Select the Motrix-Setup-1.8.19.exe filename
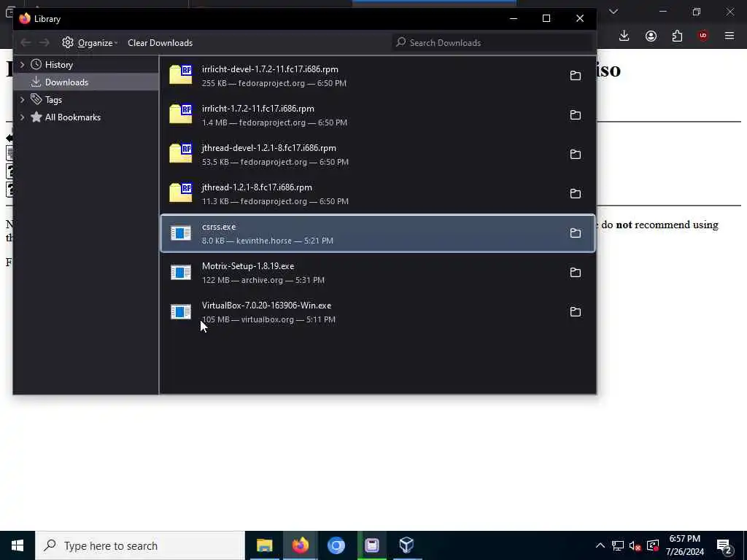 [248, 266]
